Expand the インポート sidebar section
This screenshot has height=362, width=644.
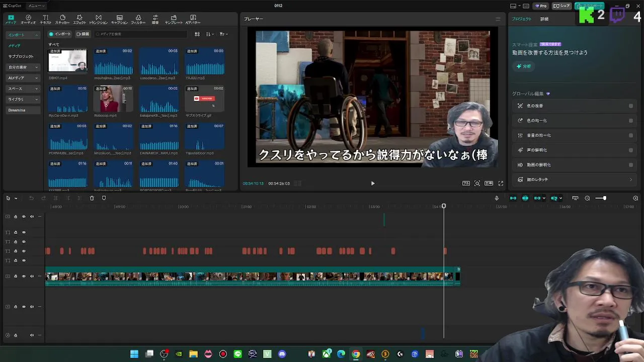pos(23,35)
